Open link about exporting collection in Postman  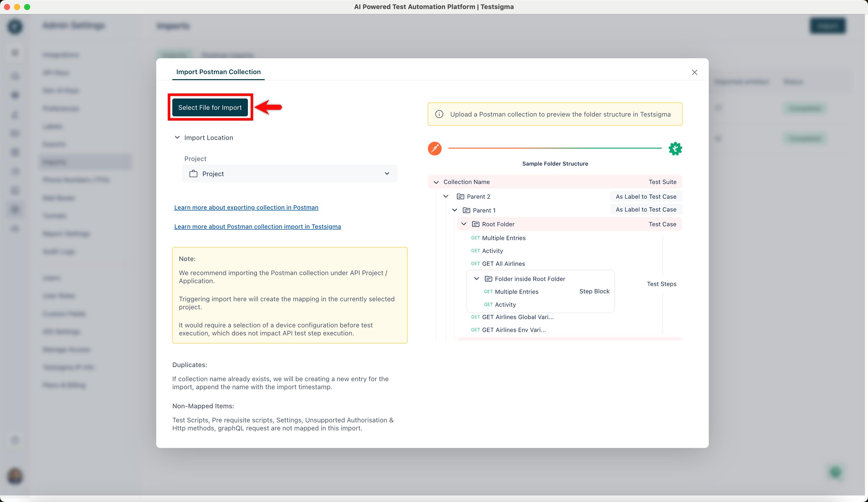[x=246, y=208]
